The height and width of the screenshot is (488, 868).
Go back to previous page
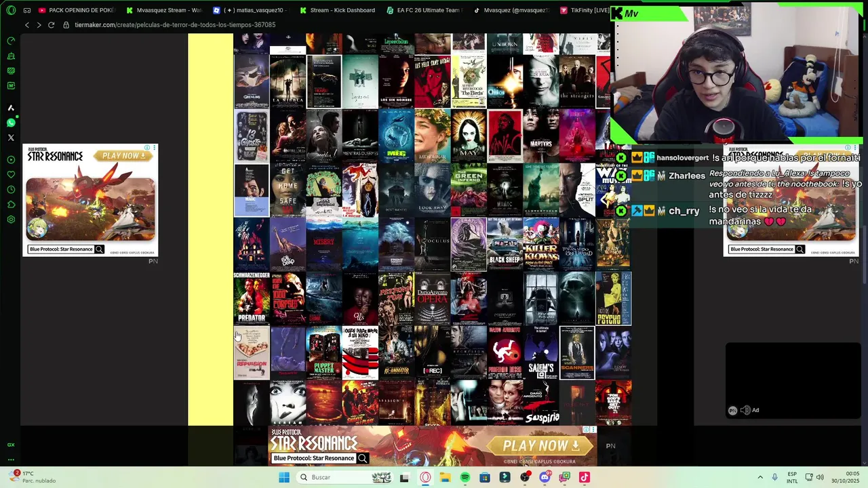tap(26, 25)
